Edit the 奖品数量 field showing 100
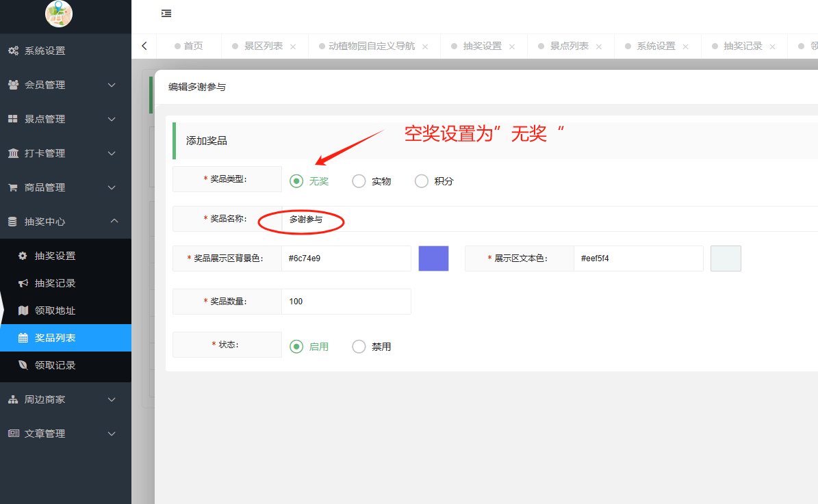The width and height of the screenshot is (818, 504). tap(346, 302)
